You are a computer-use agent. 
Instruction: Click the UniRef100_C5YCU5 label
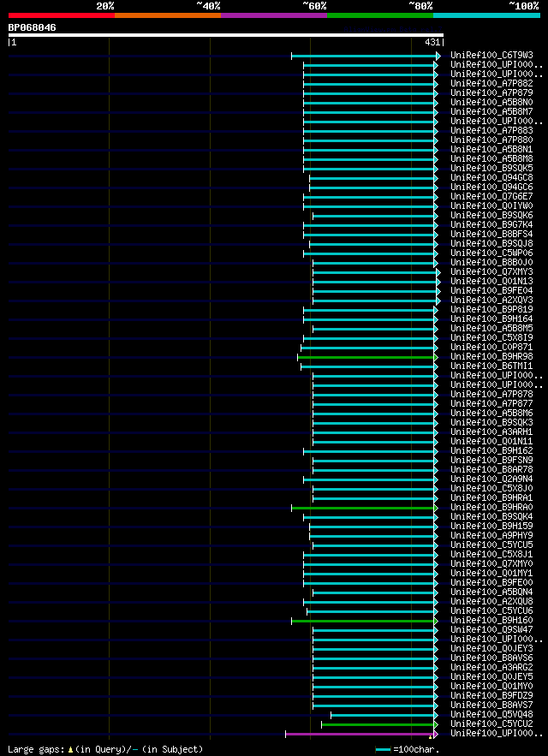491,545
